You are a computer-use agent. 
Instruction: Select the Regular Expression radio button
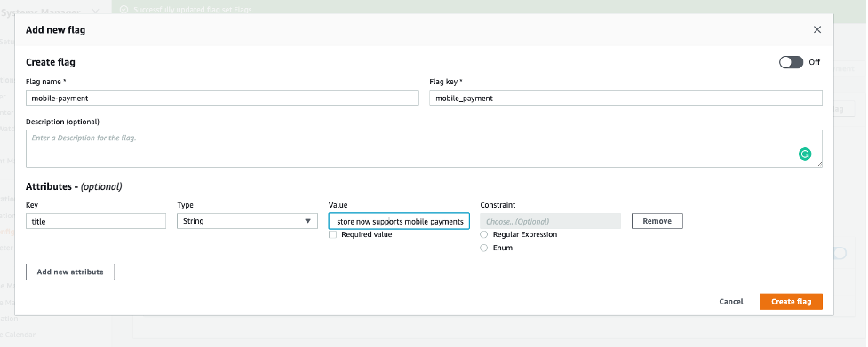484,235
